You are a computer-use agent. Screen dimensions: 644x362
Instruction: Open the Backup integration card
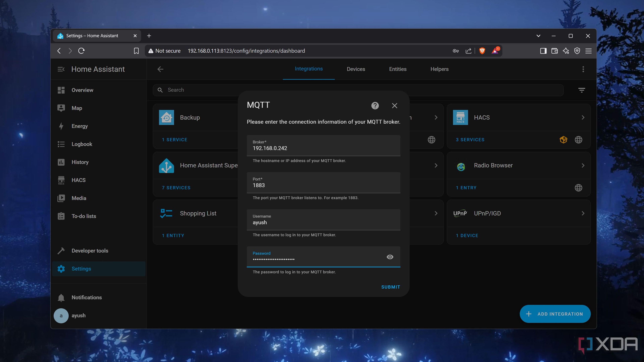(196, 117)
